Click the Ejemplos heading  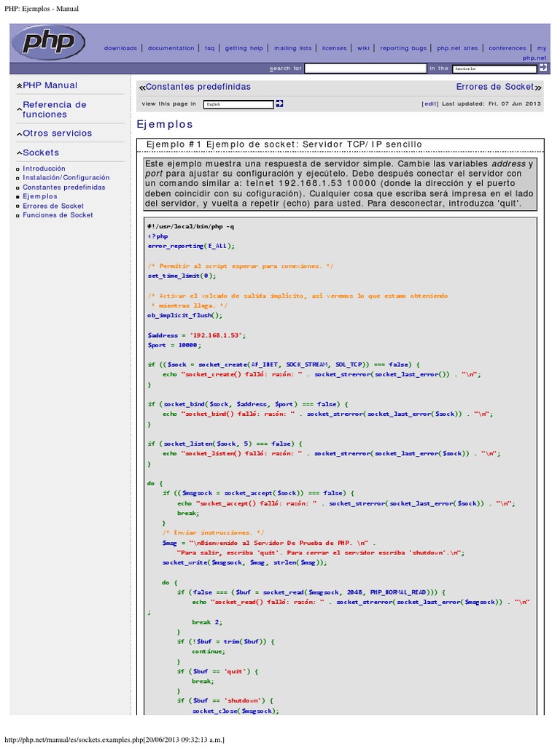coord(165,124)
